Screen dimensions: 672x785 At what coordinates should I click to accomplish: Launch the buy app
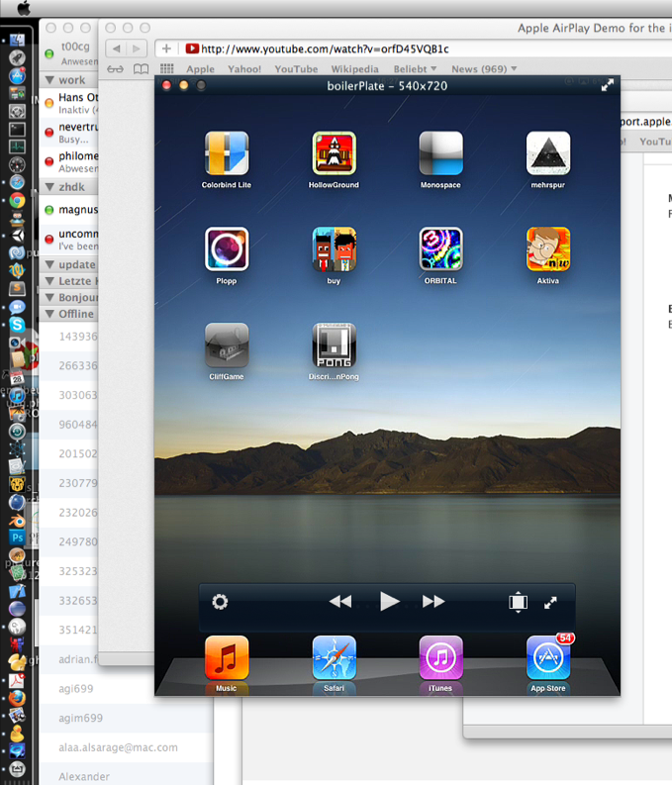pyautogui.click(x=334, y=248)
